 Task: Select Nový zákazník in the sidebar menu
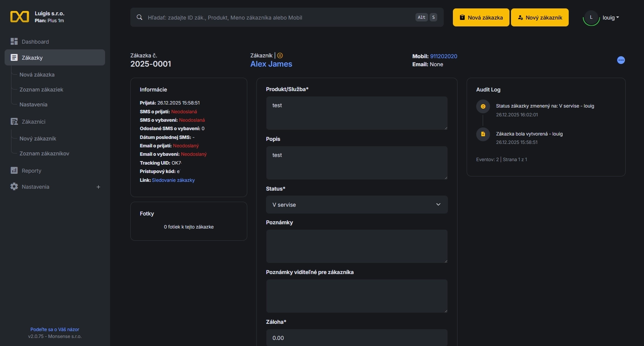click(x=38, y=139)
